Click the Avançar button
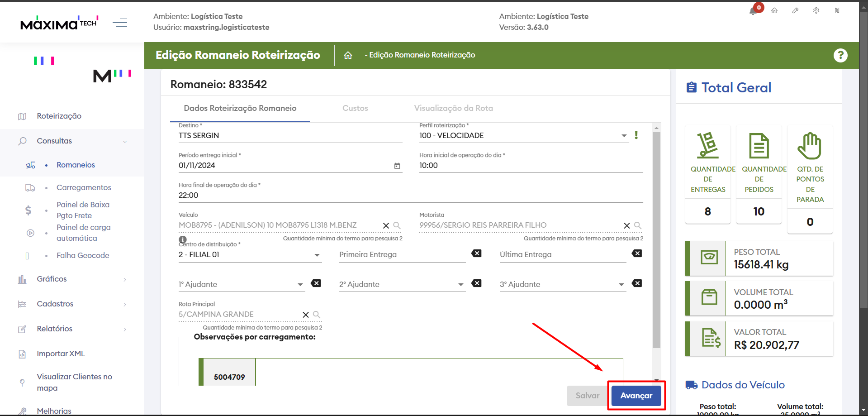 [636, 396]
